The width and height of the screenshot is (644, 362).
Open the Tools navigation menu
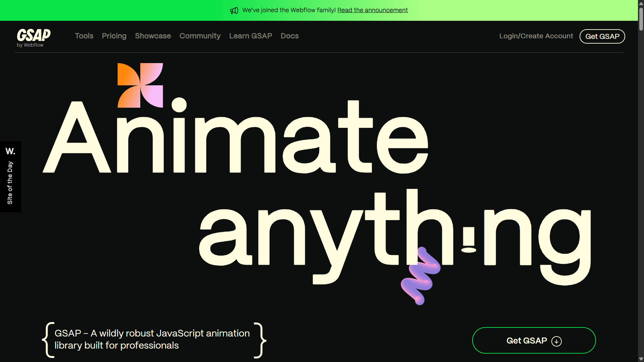84,36
